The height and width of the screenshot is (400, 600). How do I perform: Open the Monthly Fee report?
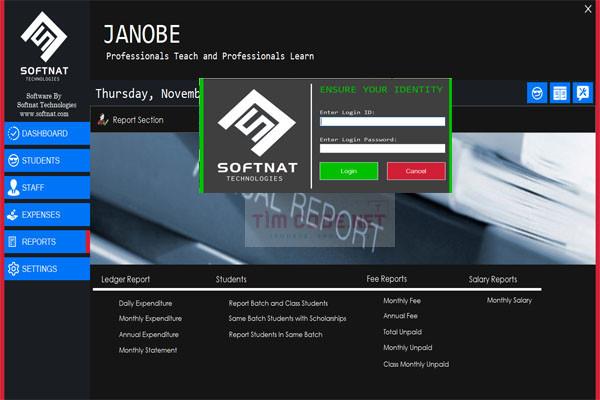tap(402, 301)
